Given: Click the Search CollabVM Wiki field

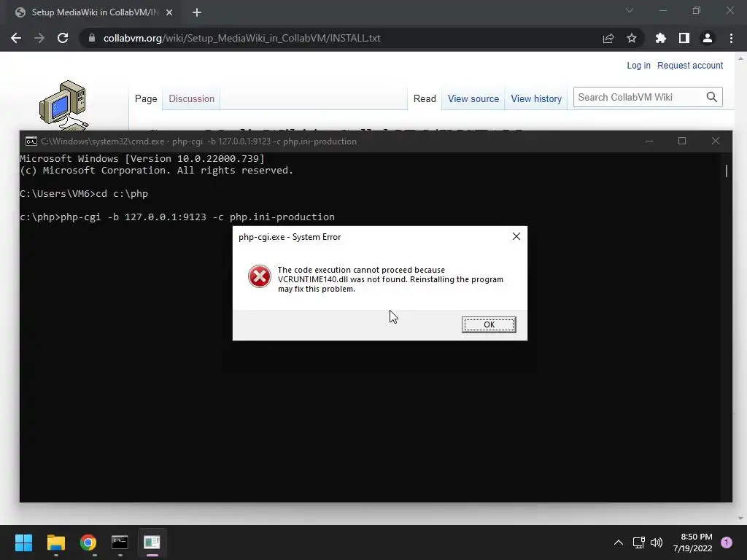Looking at the screenshot, I should click(x=638, y=97).
